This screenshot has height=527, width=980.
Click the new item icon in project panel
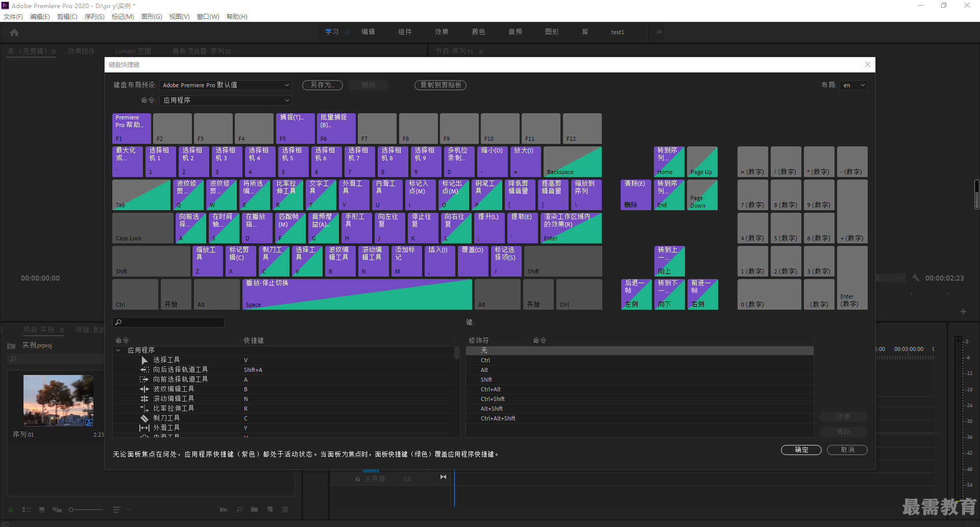(270, 510)
